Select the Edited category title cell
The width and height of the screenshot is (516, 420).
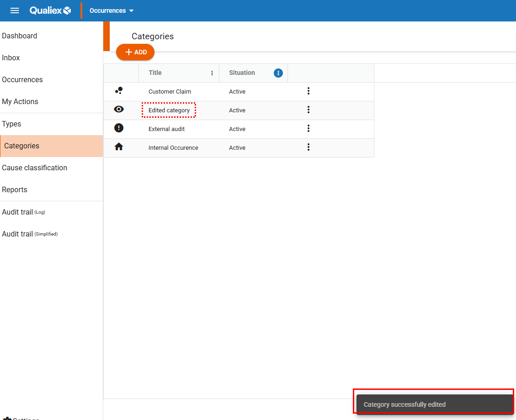coord(169,110)
